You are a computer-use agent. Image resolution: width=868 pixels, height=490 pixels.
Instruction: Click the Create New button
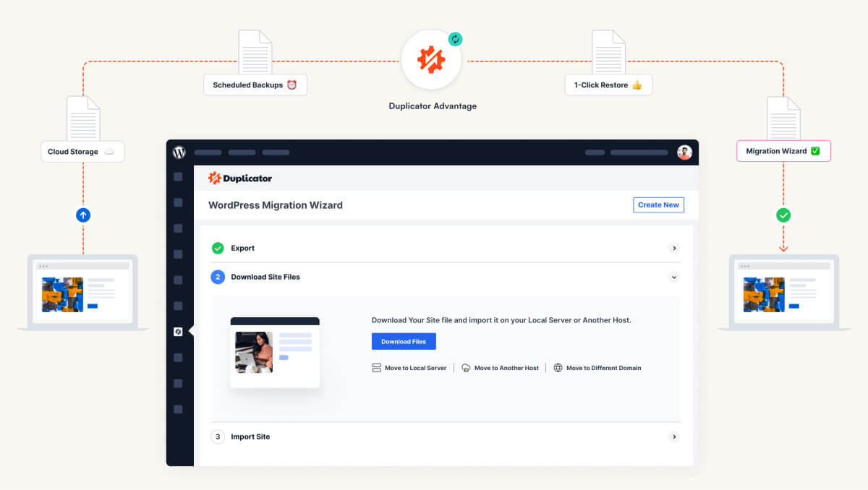tap(658, 205)
